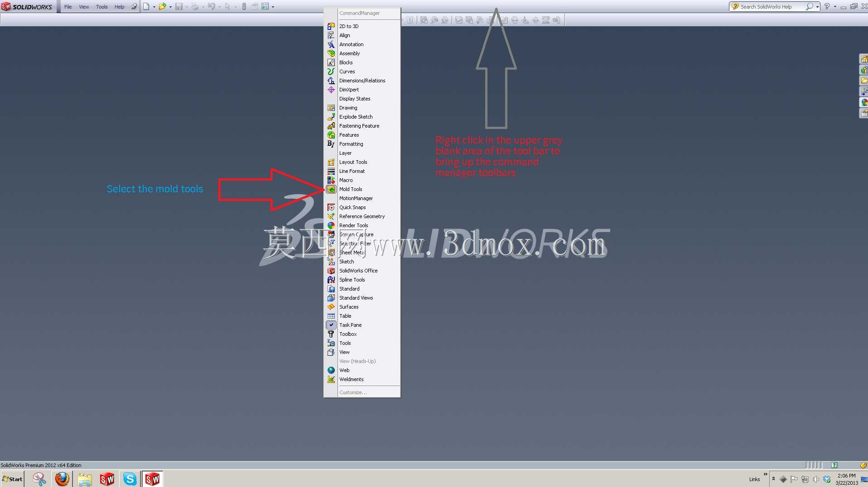The width and height of the screenshot is (868, 487).
Task: Toggle the Sketch toolbar entry
Action: click(x=362, y=262)
